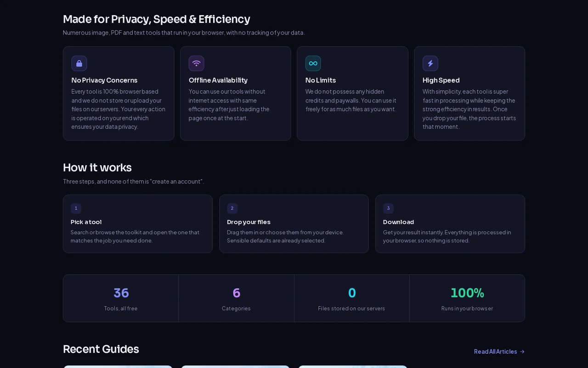Click the Numerous image, PDF and text tools subtitle
The height and width of the screenshot is (368, 588).
pyautogui.click(x=184, y=33)
